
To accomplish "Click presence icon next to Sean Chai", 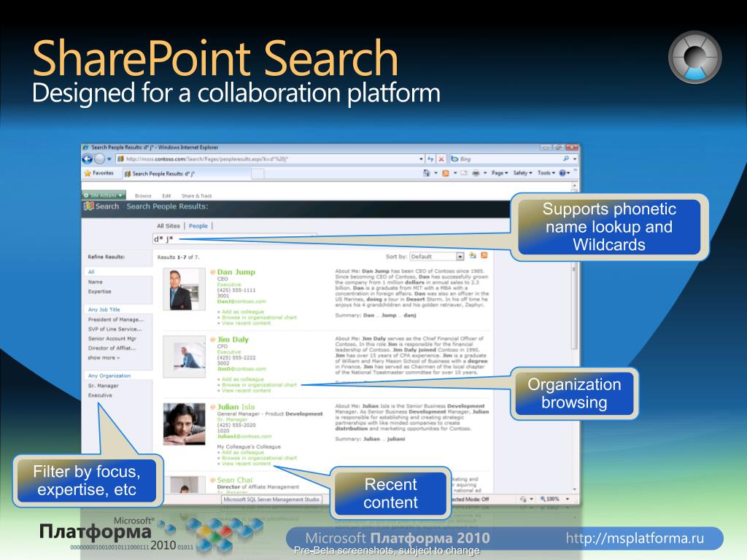I will (213, 480).
